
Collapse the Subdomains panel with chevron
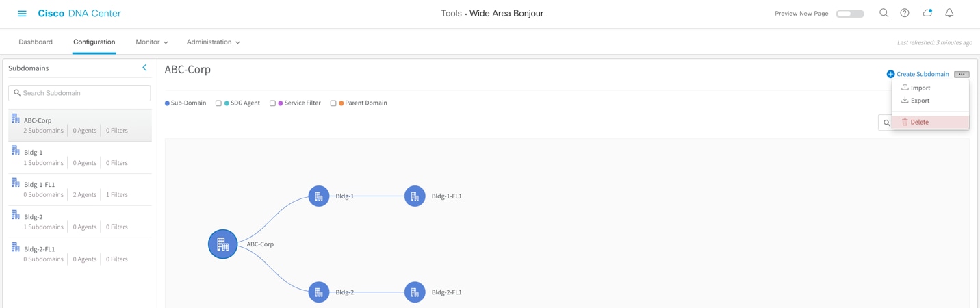[144, 68]
